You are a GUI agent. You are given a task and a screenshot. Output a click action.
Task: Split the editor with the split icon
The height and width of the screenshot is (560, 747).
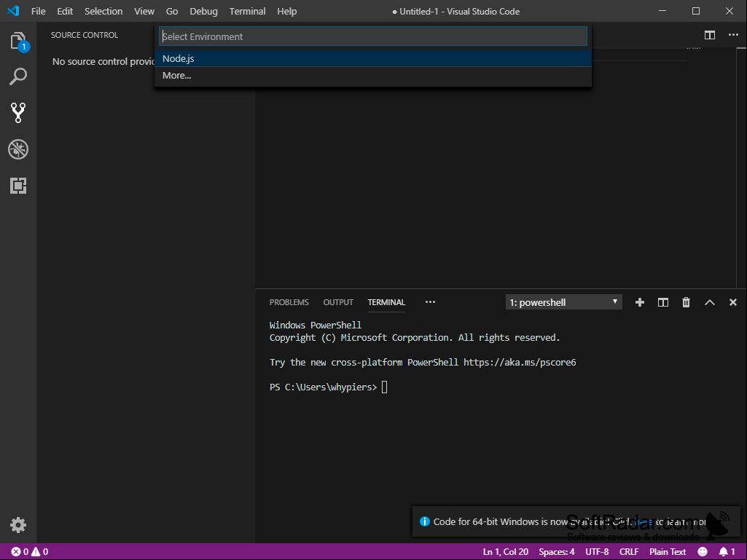click(x=710, y=35)
